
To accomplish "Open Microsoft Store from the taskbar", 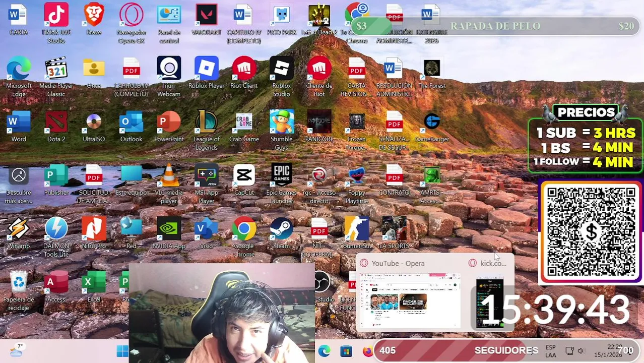I will (346, 351).
